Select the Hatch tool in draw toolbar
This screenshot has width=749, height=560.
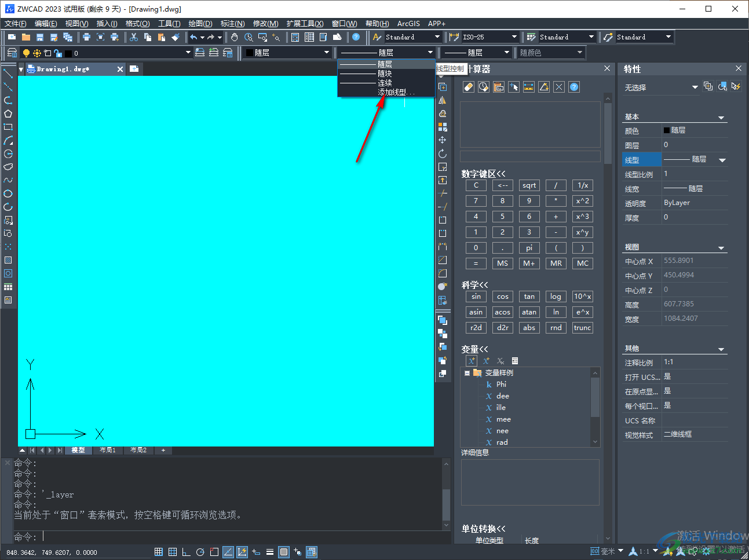(8, 260)
